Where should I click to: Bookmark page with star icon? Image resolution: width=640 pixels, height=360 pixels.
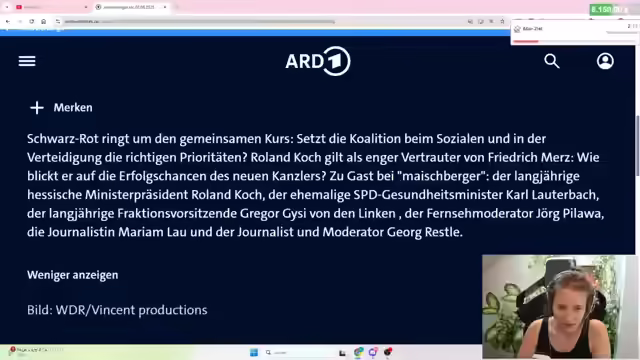(x=502, y=21)
